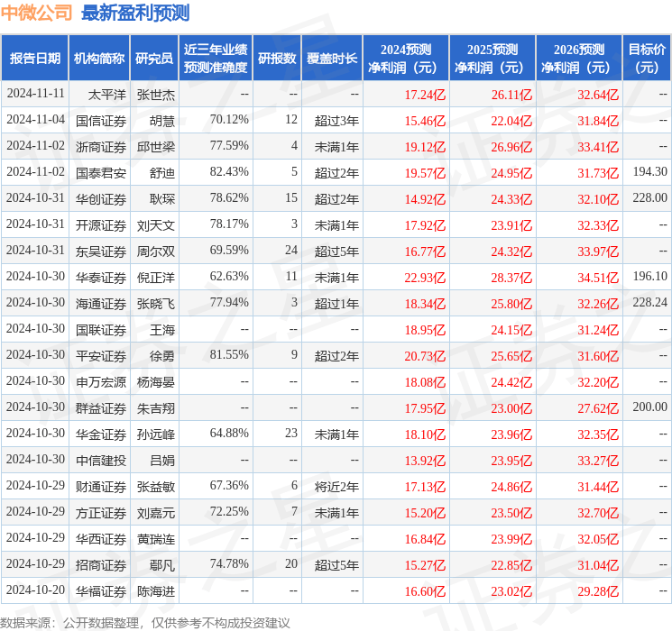Viewport: 672px width, 631px height.
Task: Select the 华福证券 institution cell
Action: pos(101,591)
